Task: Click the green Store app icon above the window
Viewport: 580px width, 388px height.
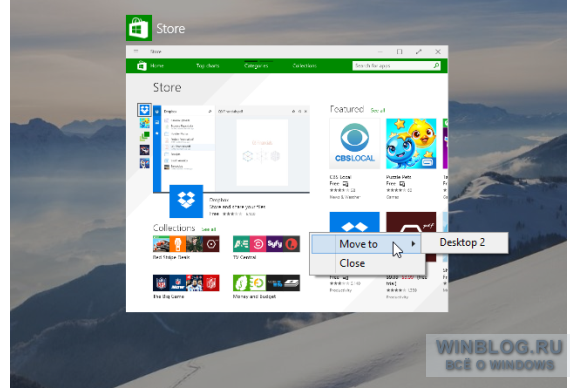Action: click(139, 28)
